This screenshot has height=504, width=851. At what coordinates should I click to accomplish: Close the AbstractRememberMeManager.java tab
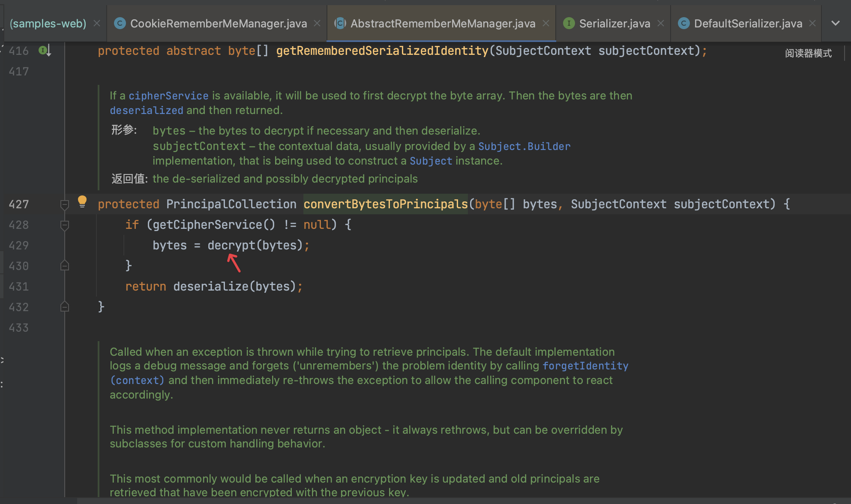click(546, 23)
